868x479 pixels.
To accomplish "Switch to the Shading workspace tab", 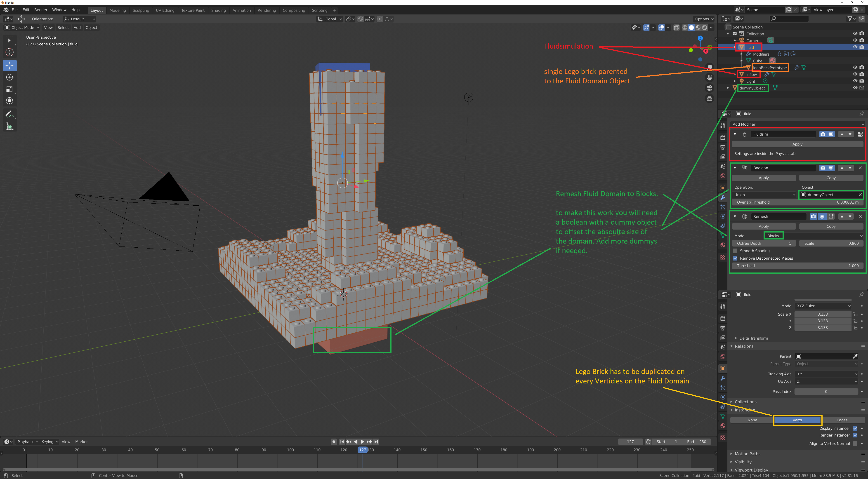I will [x=218, y=10].
